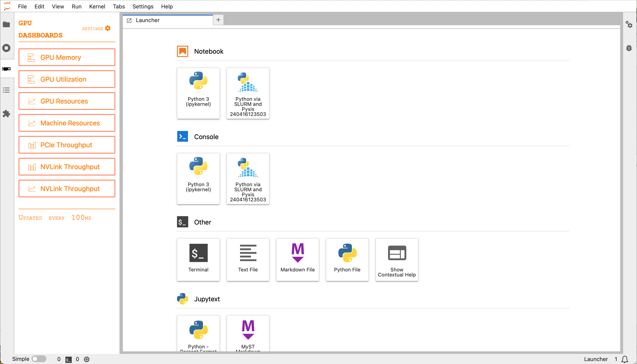Click 'Updated every 100ms' text

click(x=55, y=218)
